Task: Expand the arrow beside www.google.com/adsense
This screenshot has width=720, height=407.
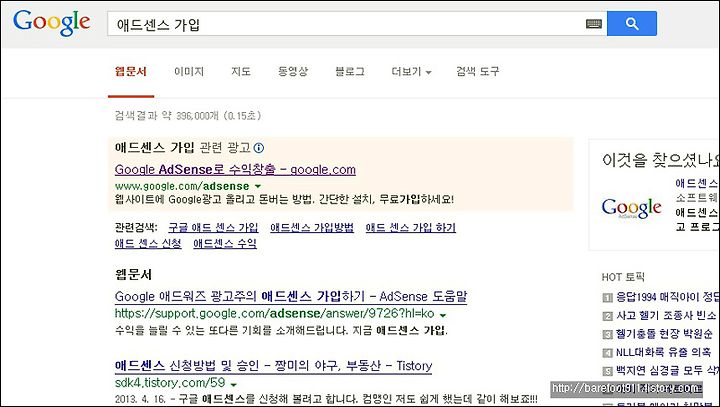Action: tap(258, 187)
